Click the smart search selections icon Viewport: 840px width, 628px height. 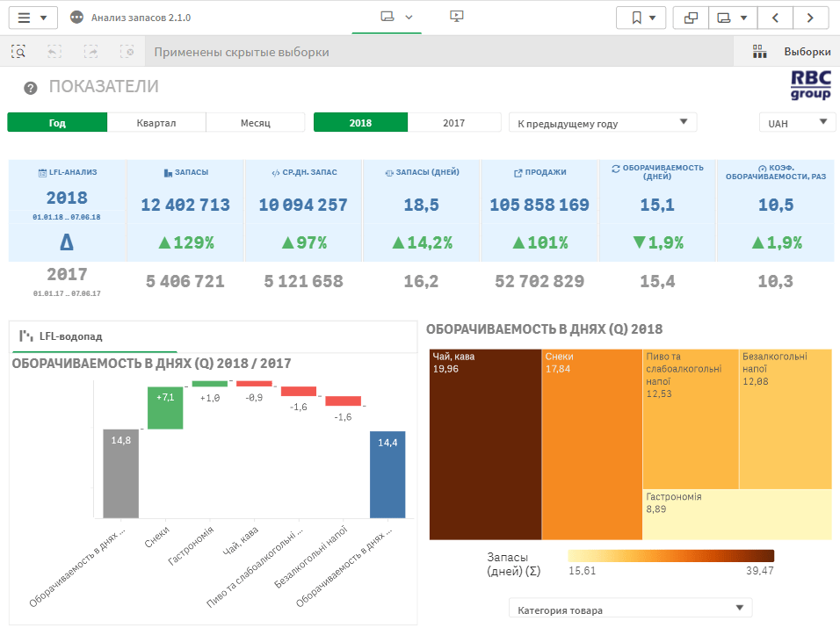pos(18,52)
